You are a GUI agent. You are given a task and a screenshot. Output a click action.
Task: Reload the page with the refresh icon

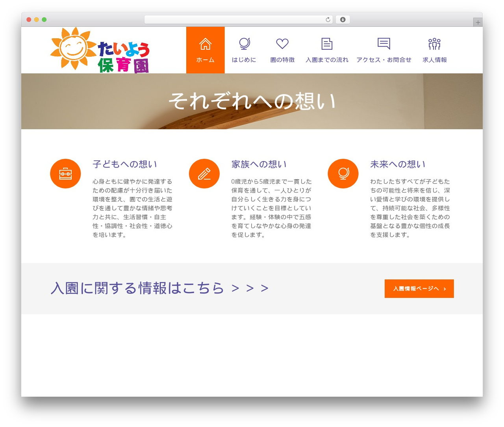click(328, 20)
